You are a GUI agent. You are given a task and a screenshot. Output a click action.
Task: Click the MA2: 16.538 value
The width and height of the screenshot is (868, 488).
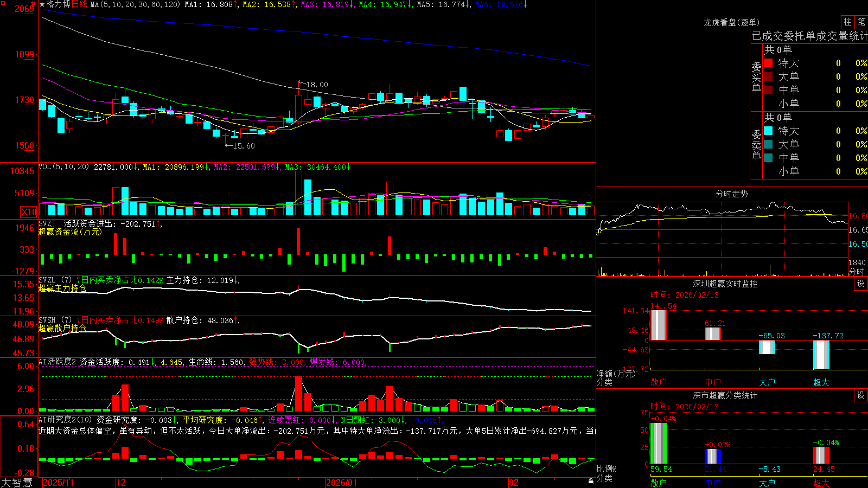pyautogui.click(x=268, y=4)
